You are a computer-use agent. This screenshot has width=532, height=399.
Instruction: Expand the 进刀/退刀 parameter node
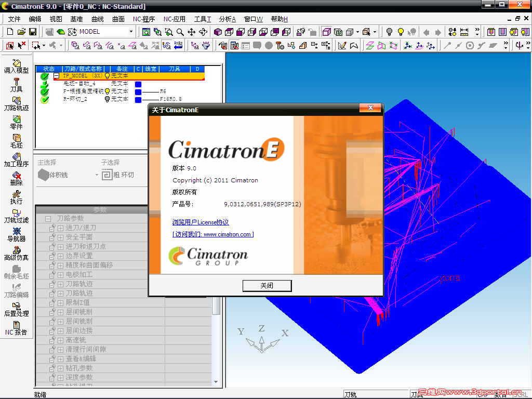click(60, 228)
